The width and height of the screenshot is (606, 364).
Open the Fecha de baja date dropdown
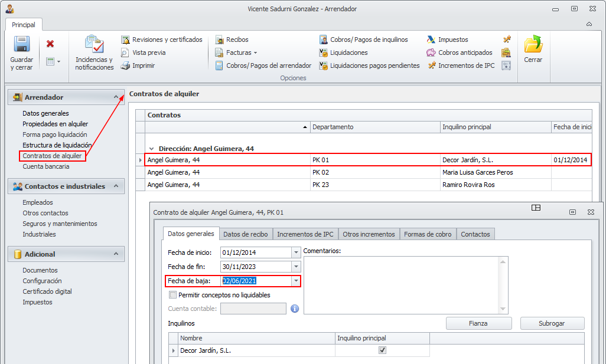pos(296,281)
